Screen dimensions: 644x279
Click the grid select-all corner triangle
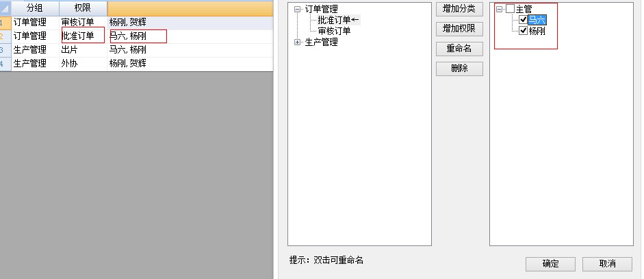(x=5, y=8)
